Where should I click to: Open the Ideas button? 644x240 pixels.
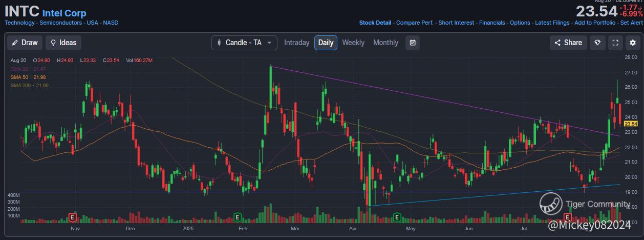pyautogui.click(x=63, y=43)
